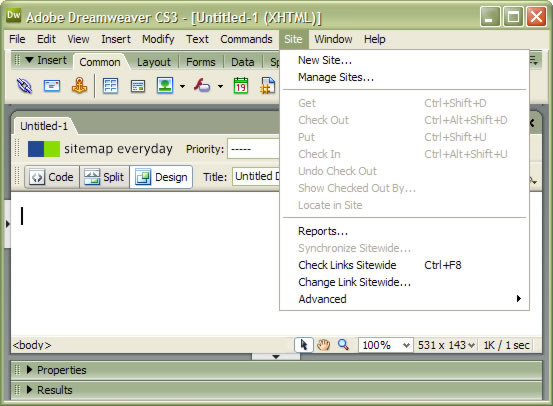Image resolution: width=553 pixels, height=406 pixels.
Task: Click the blue-green sitemap everyday swatch
Action: [44, 149]
